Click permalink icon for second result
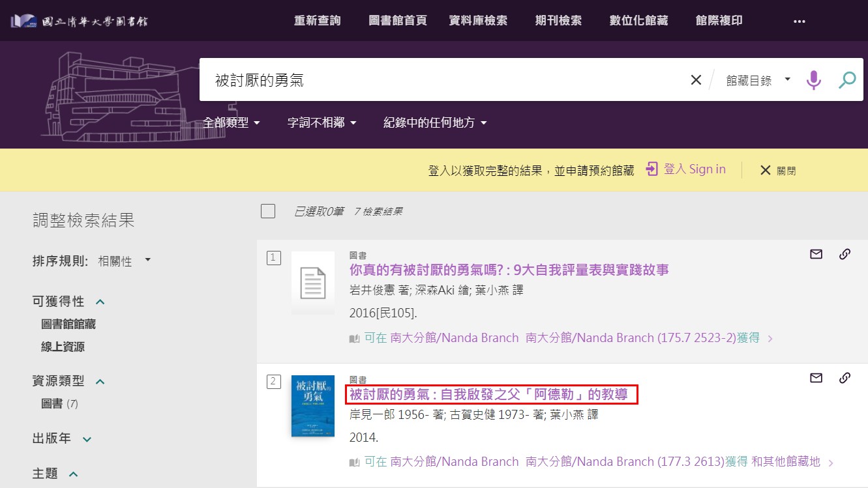 click(845, 378)
